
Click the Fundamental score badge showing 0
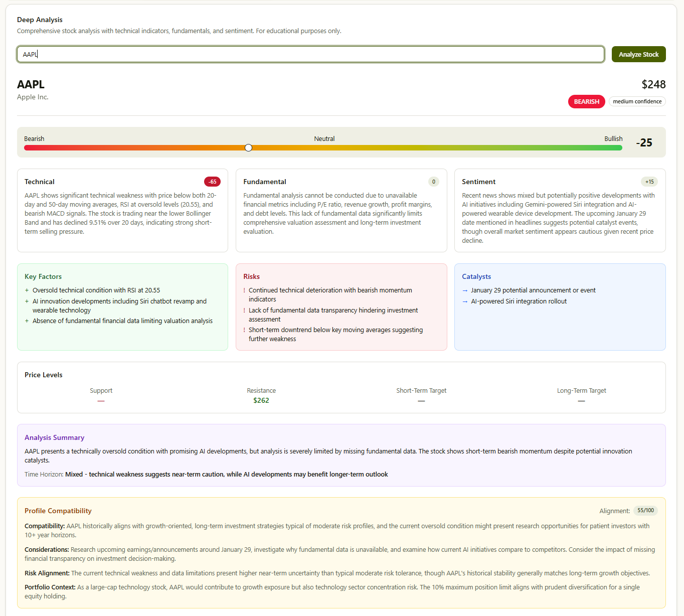(x=433, y=182)
